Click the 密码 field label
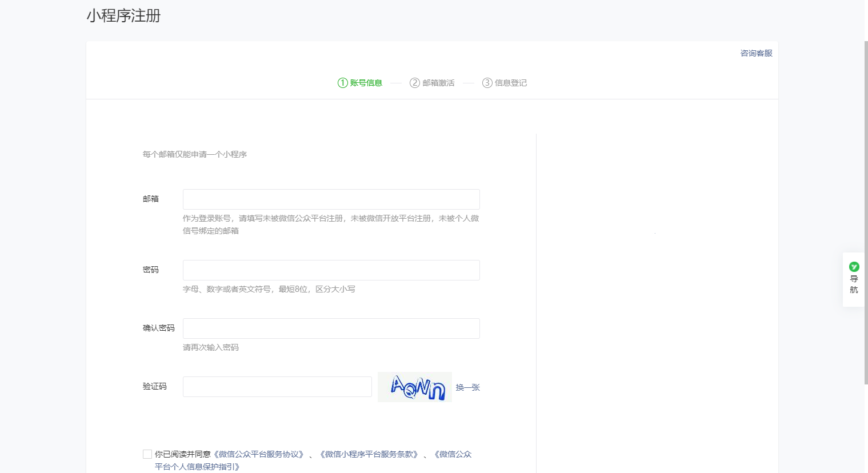The width and height of the screenshot is (868, 473). [x=151, y=270]
